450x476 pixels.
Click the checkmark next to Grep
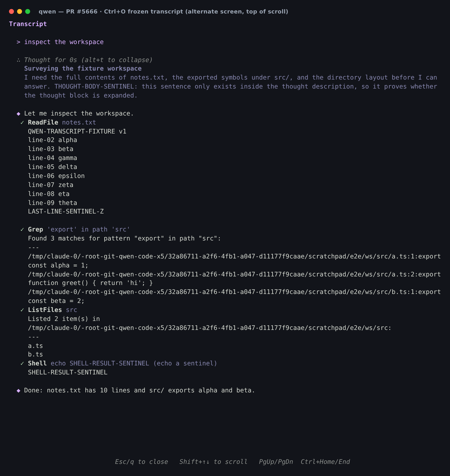coord(22,229)
